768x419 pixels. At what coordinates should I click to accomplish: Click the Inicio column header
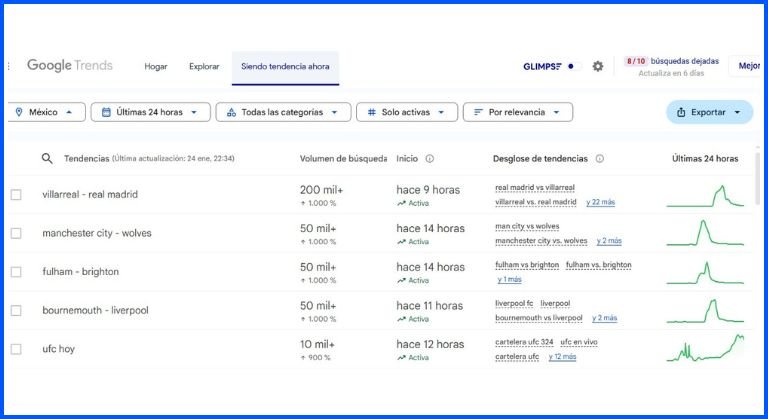(x=407, y=158)
